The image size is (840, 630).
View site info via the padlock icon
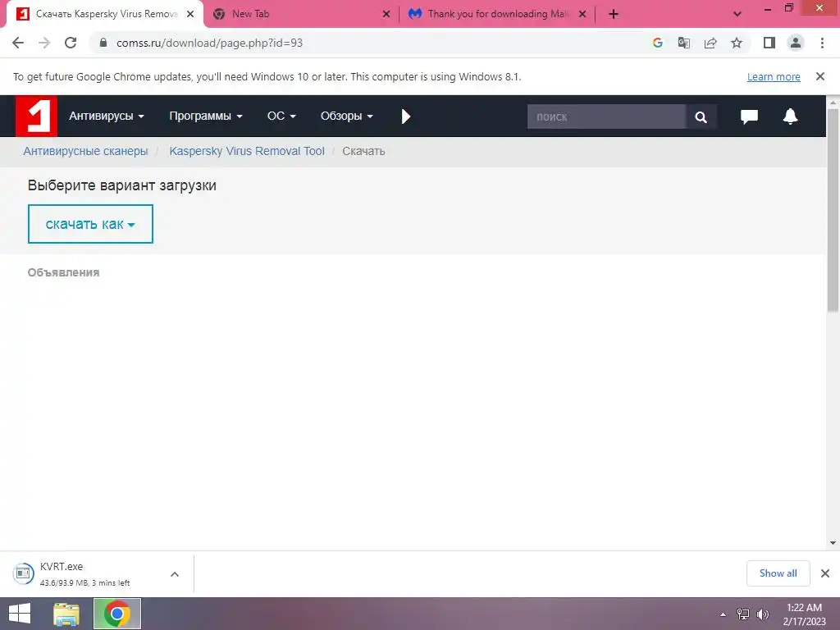click(103, 43)
